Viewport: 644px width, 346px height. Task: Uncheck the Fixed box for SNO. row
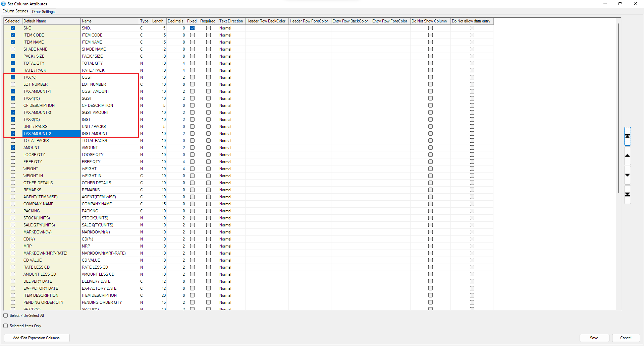[192, 28]
